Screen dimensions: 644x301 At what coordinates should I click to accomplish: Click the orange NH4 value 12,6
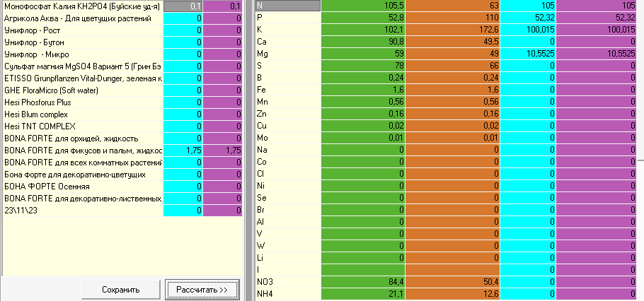(x=453, y=294)
